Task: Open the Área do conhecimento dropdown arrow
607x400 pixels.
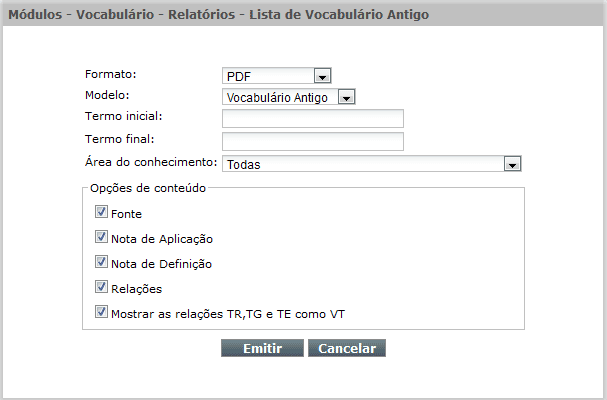Action: click(x=513, y=164)
